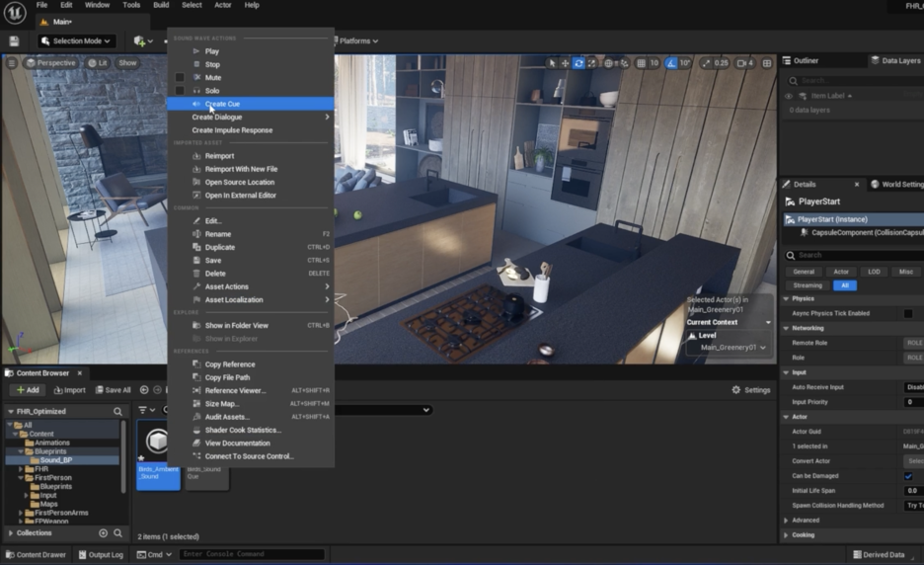Click the Save All button

[114, 390]
